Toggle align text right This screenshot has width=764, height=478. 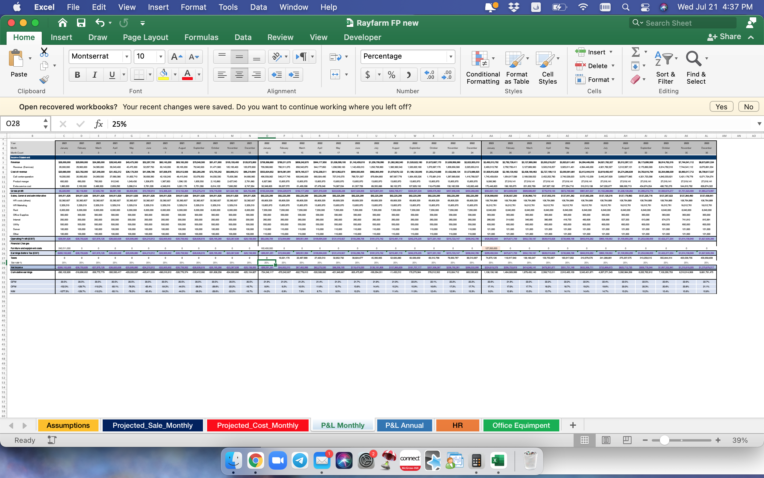(x=256, y=75)
